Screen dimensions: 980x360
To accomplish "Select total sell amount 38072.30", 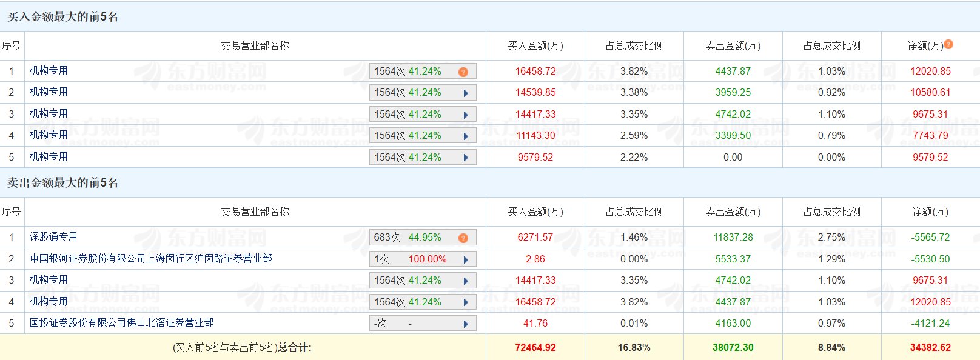I will coord(733,348).
